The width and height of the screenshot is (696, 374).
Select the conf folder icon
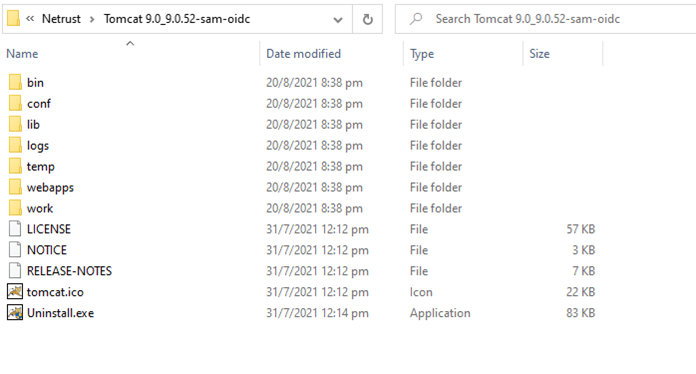[x=15, y=103]
